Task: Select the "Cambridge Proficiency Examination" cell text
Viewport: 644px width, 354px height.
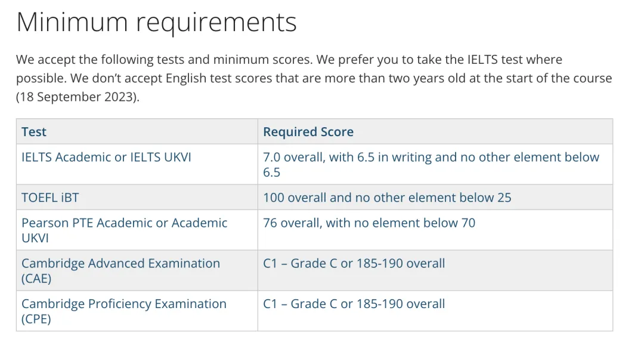Action: (124, 304)
